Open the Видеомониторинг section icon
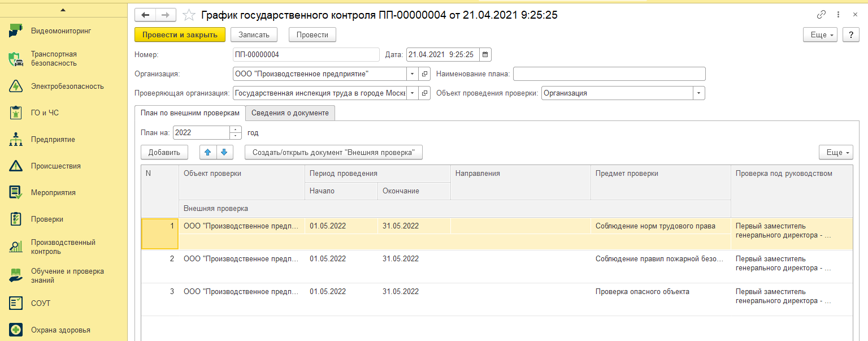The height and width of the screenshot is (341, 868). (16, 31)
